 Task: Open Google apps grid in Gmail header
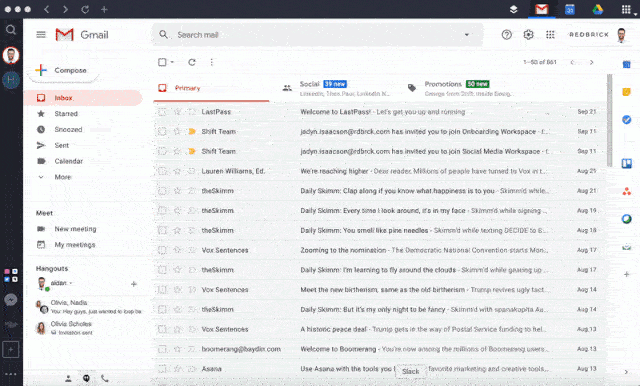point(550,35)
